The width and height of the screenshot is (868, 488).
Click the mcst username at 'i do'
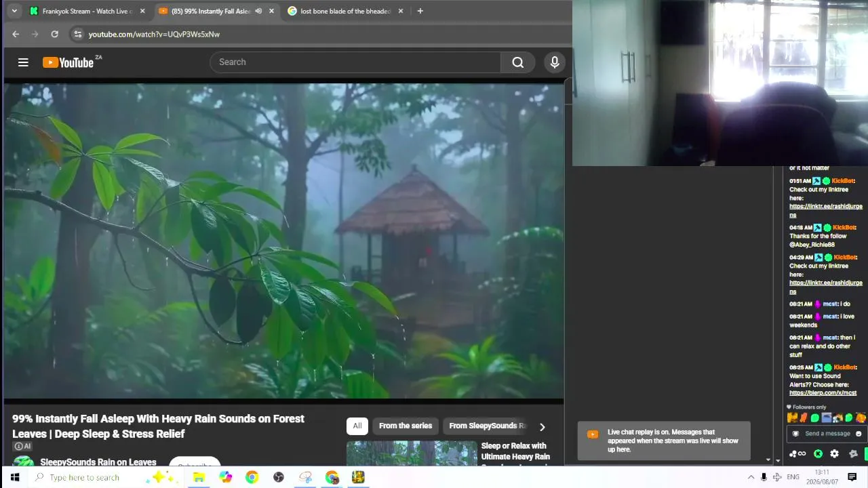830,304
